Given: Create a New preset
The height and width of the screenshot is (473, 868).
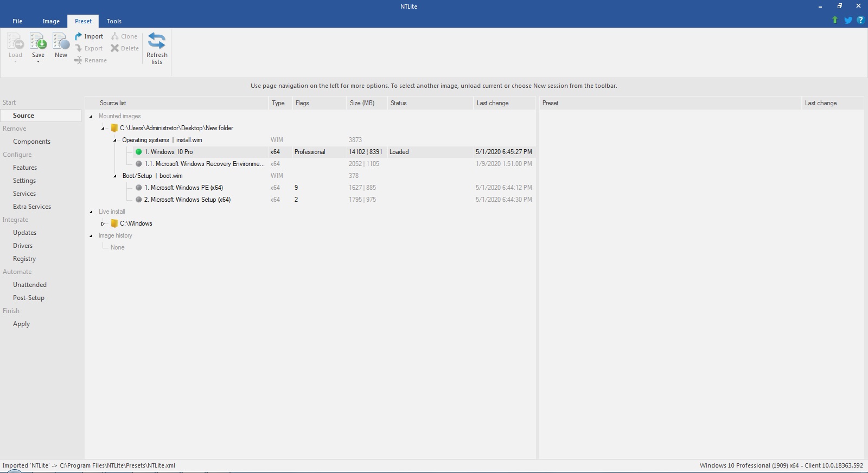Looking at the screenshot, I should coord(61,45).
